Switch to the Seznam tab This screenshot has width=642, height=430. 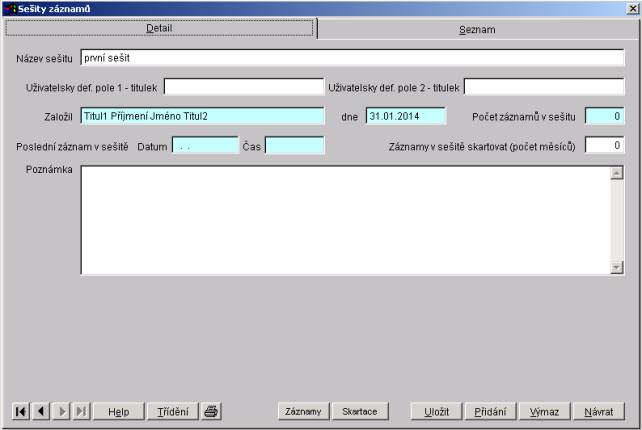(x=477, y=29)
